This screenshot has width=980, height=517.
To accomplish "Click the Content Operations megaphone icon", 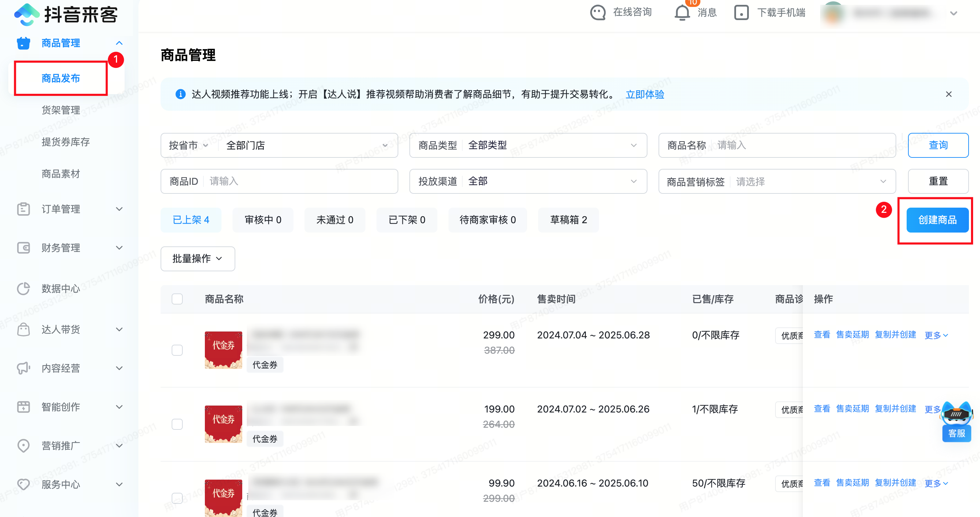I will coord(24,368).
